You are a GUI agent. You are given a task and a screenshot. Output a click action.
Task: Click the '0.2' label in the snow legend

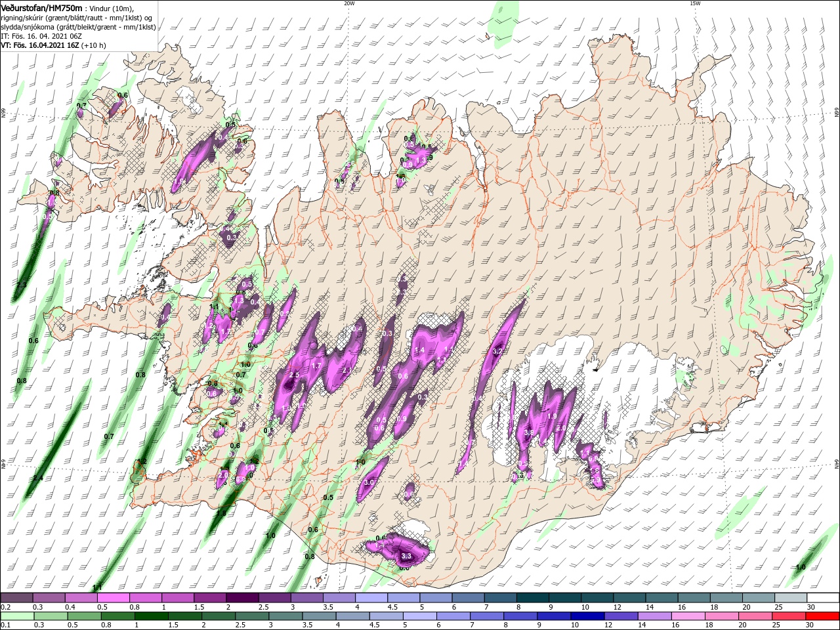pyautogui.click(x=5, y=607)
